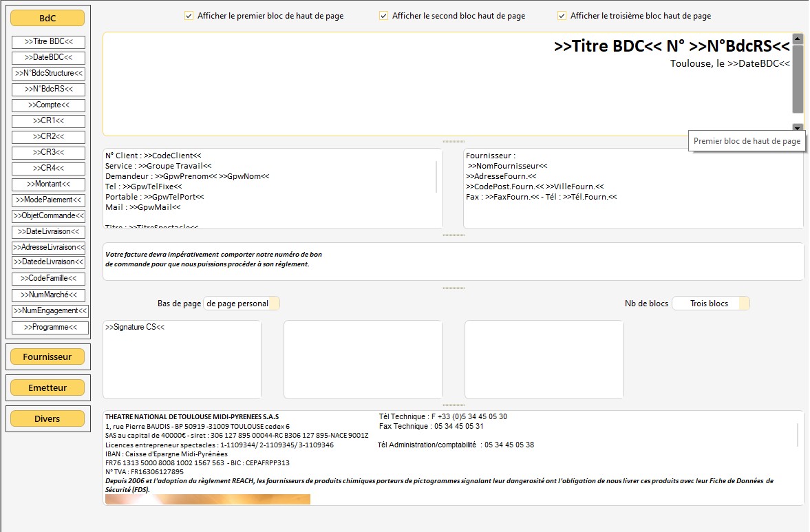Toggle 'Afficher le premier bloc de haut de page'
The image size is (810, 532).
(x=189, y=16)
